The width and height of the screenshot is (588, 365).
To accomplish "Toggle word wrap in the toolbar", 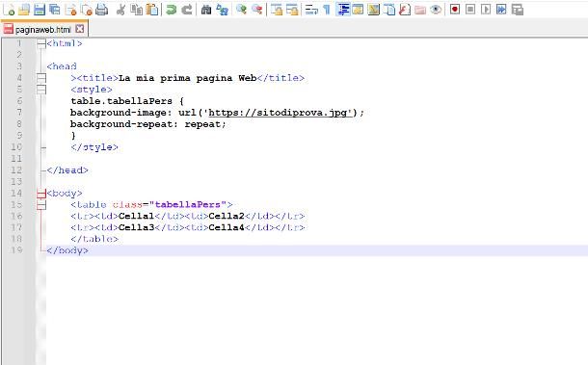I will (x=311, y=10).
